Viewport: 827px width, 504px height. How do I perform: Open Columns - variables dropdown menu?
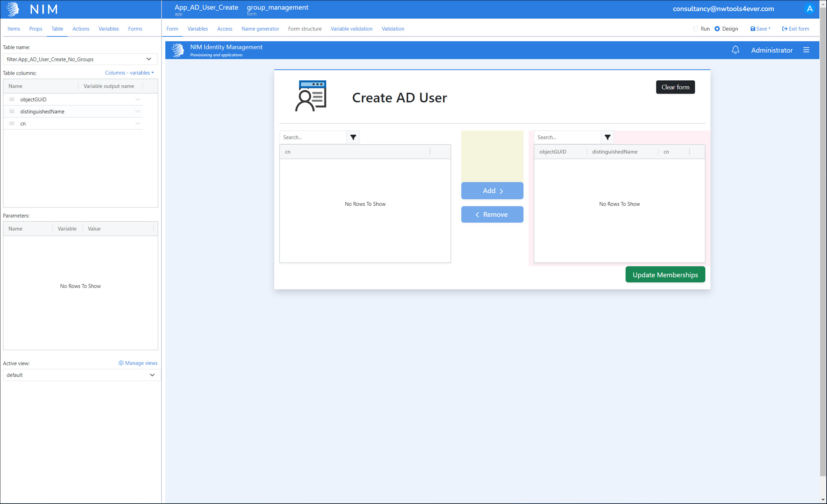(129, 73)
